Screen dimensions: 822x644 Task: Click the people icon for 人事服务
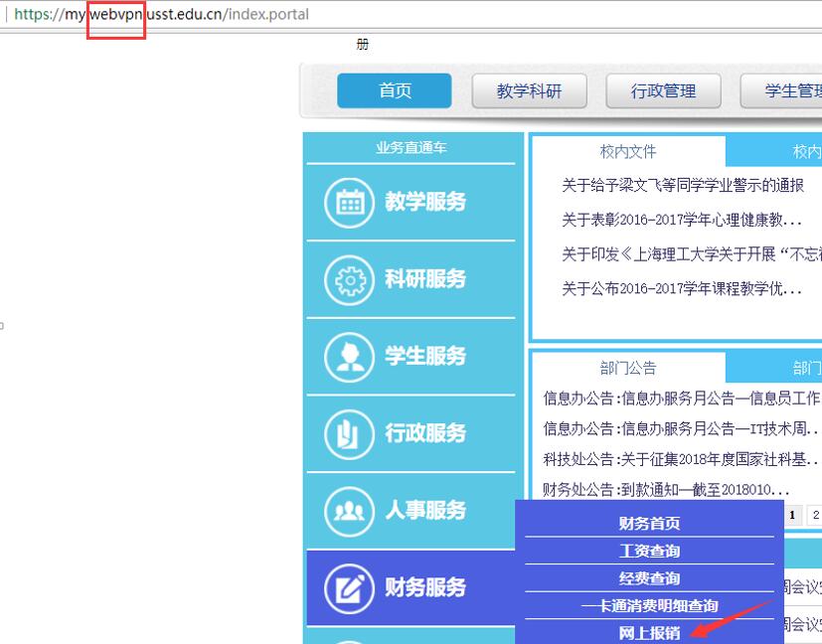click(x=349, y=511)
